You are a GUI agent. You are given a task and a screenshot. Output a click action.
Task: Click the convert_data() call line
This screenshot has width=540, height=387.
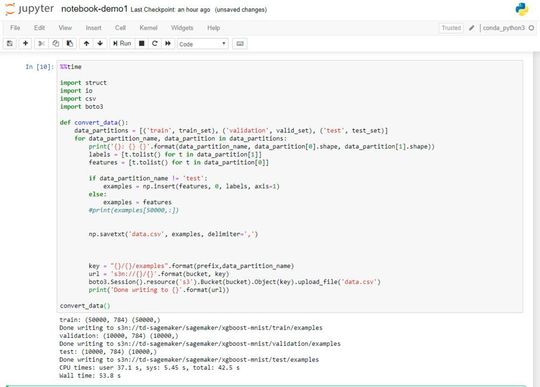click(85, 306)
